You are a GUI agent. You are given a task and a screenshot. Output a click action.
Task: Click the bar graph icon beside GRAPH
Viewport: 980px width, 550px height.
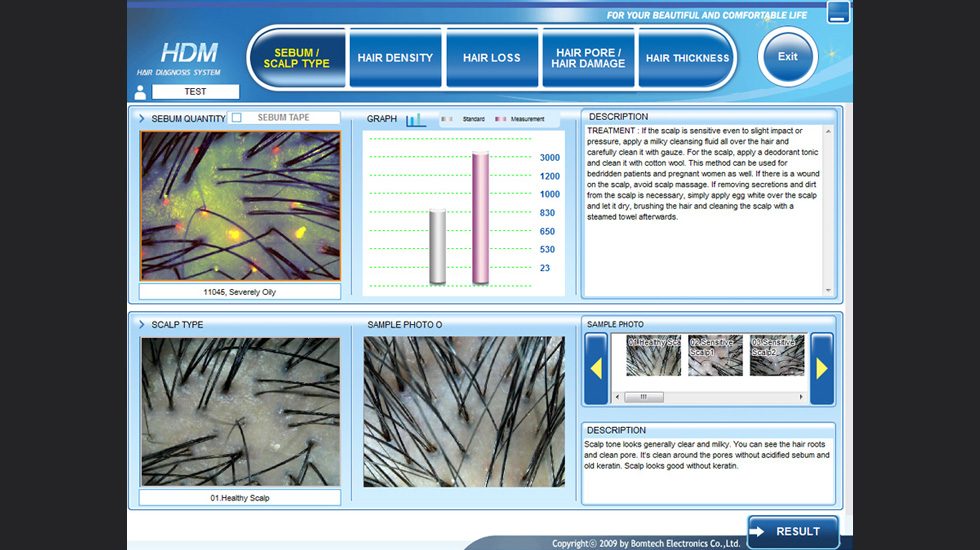(415, 119)
